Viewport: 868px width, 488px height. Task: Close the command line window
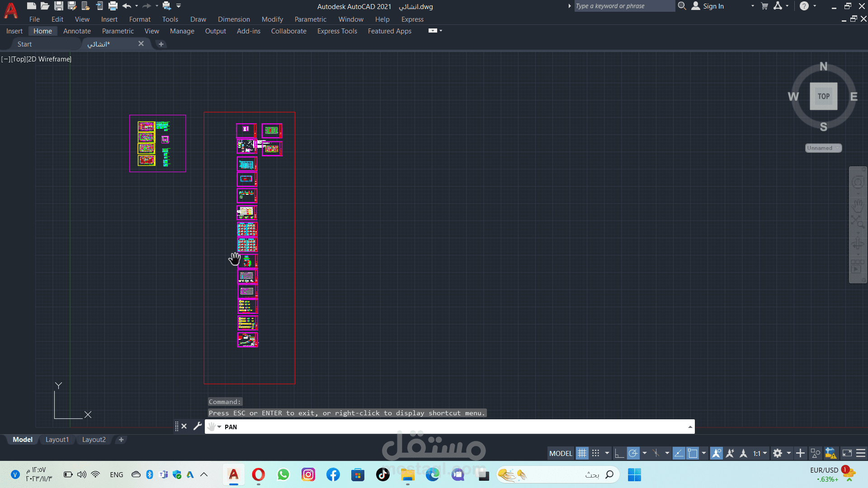(184, 426)
